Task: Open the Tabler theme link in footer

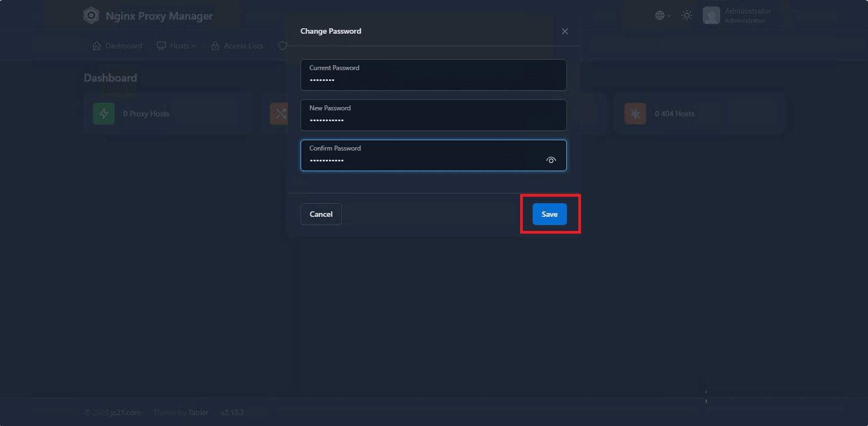Action: [198, 412]
